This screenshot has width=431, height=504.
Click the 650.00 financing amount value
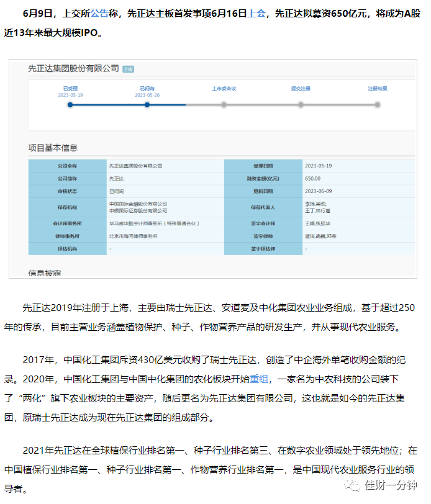tap(312, 178)
